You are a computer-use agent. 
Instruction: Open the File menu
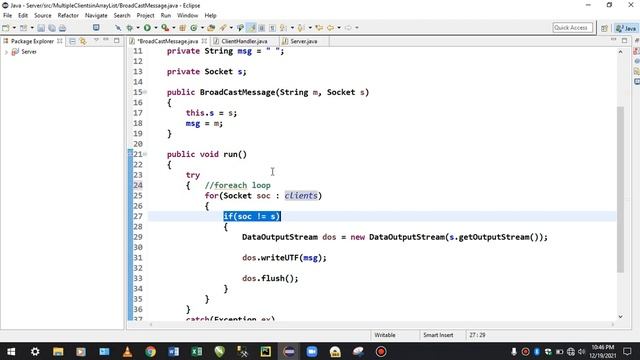[7, 16]
